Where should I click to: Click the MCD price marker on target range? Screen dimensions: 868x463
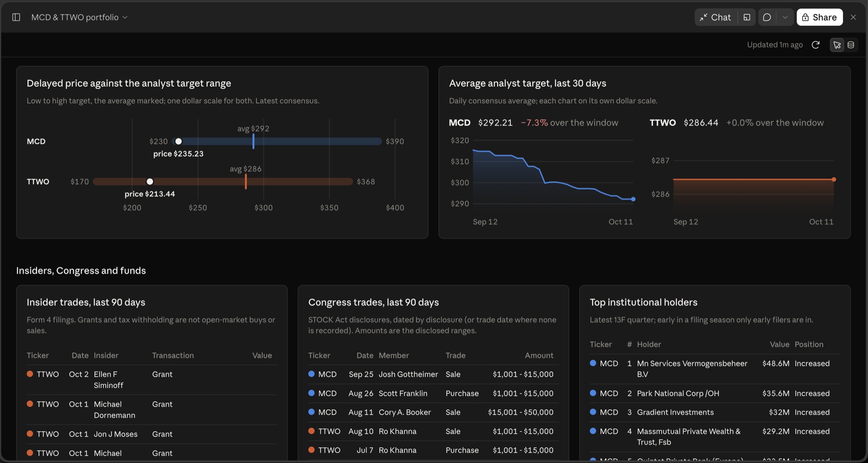pyautogui.click(x=178, y=141)
